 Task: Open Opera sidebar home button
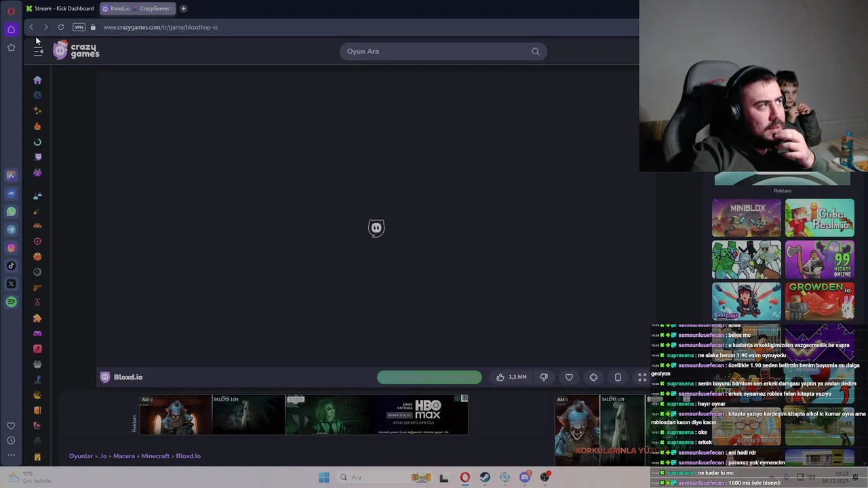11,29
